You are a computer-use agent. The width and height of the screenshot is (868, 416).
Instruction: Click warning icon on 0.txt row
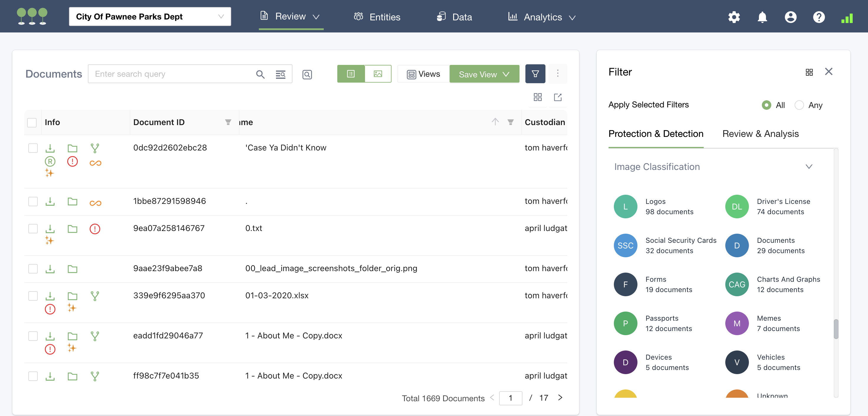point(95,229)
